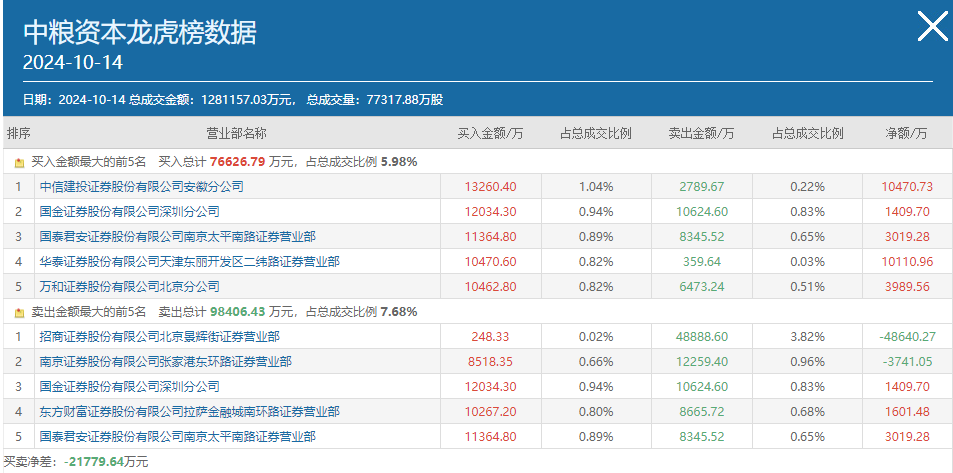Screen dimensions: 953x473
Task: Click the 1.04% proportion cell
Action: pos(596,187)
